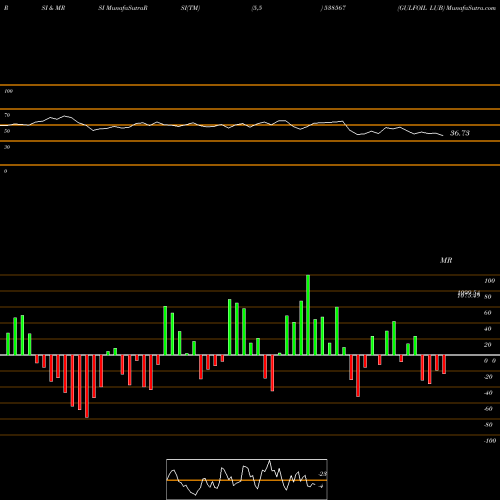The height and width of the screenshot is (500, 500).
Task: Click the 60 label on MR axis
Action: point(488,313)
